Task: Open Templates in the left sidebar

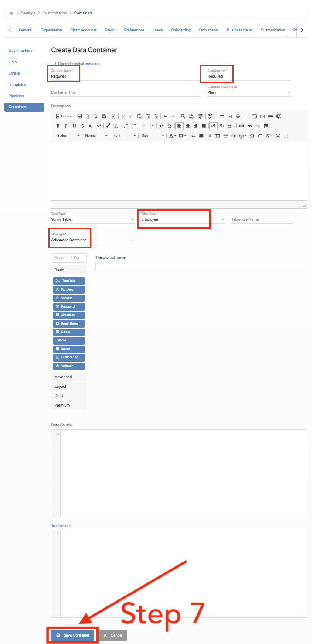Action: 17,85
